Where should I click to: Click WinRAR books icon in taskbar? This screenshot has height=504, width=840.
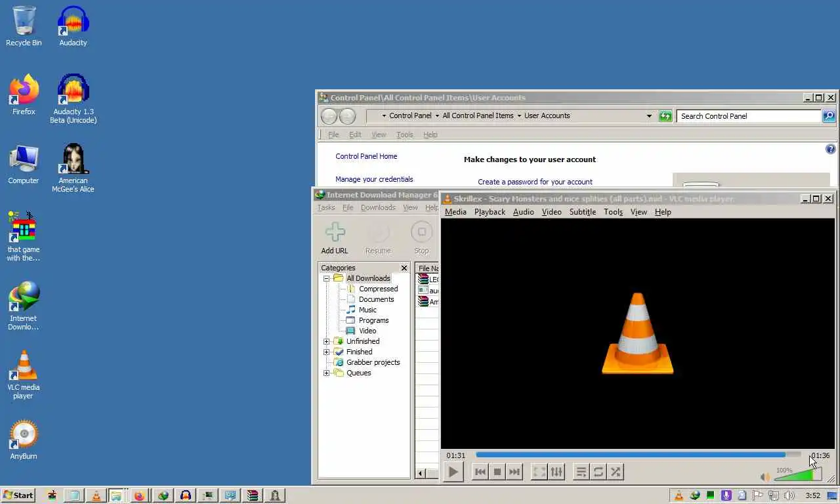point(253,495)
